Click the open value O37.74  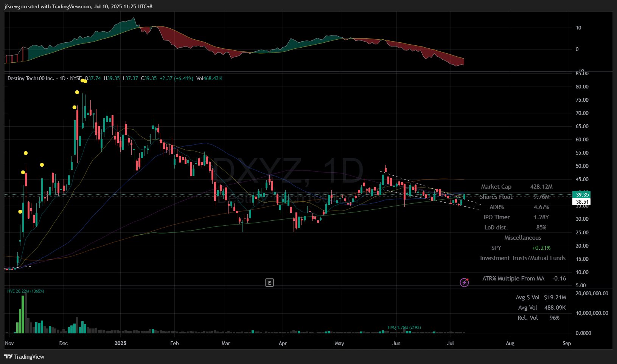(x=93, y=78)
